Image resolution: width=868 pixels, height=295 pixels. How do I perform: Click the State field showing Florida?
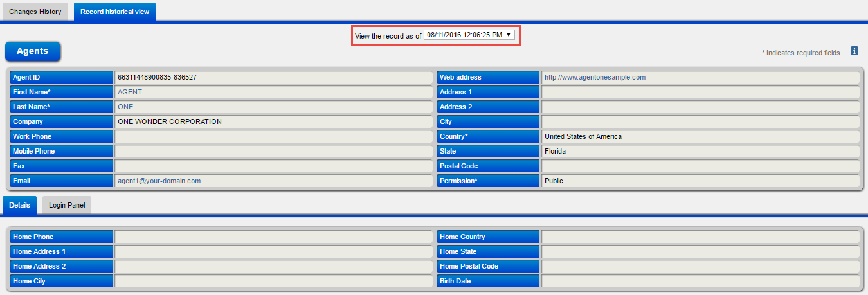tap(700, 151)
